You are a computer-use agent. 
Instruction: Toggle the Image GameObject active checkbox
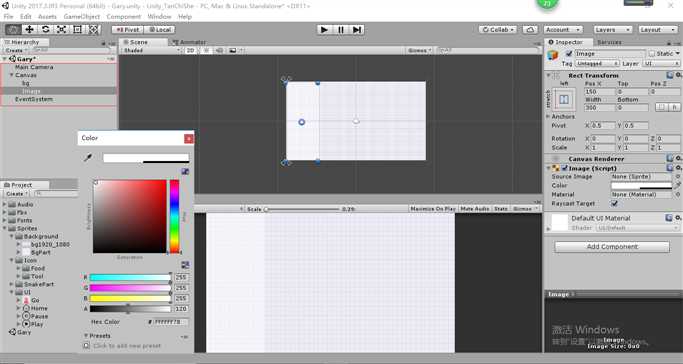568,54
